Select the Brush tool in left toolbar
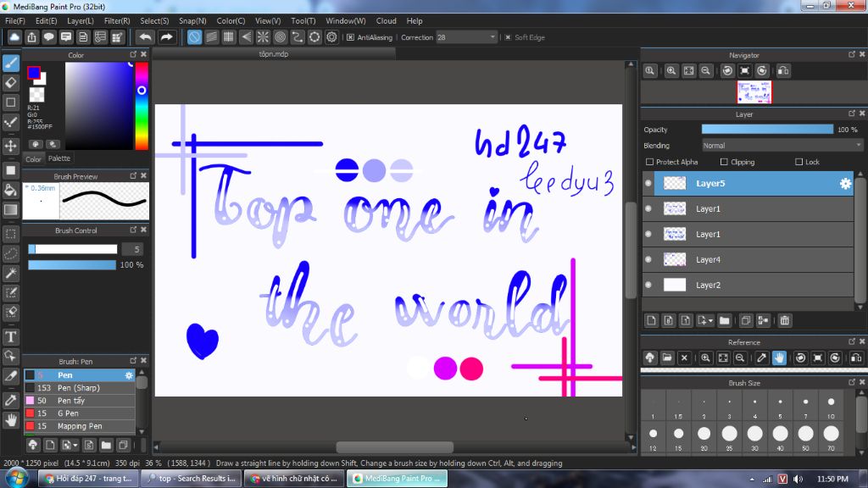 [x=10, y=63]
